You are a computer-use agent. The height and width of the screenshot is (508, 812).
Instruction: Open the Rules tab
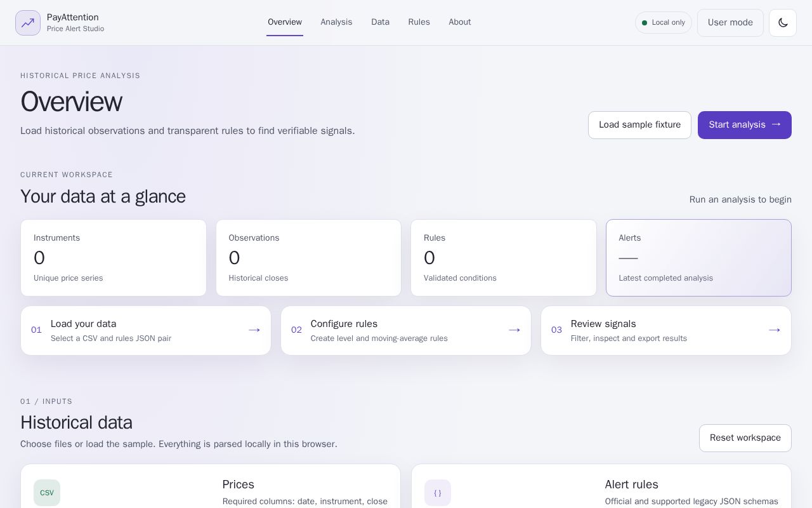[x=419, y=22]
